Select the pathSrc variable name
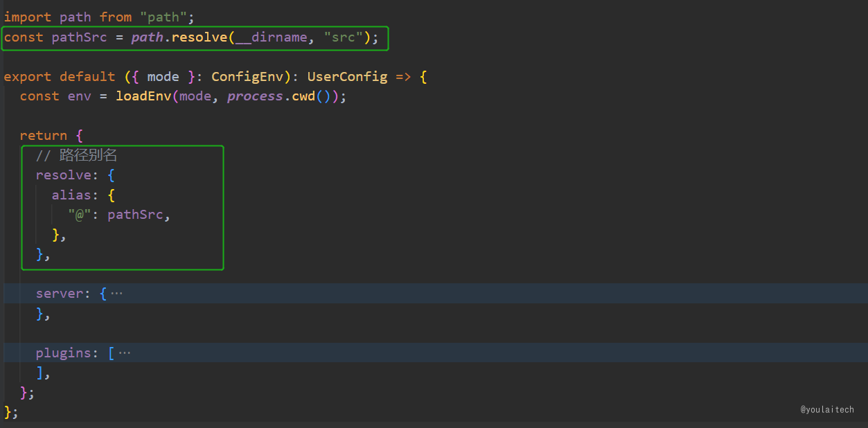Viewport: 868px width, 428px height. 79,37
